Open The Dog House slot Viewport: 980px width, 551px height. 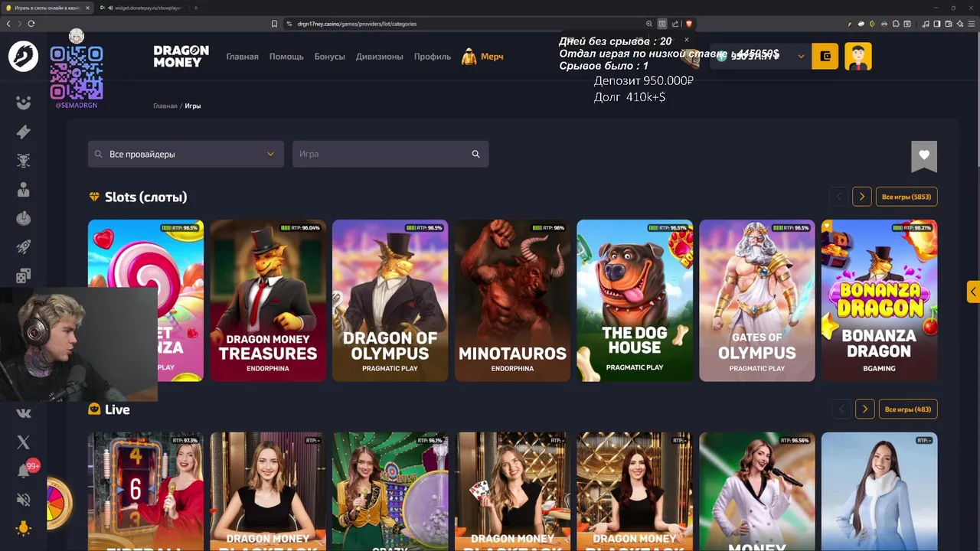(x=635, y=301)
